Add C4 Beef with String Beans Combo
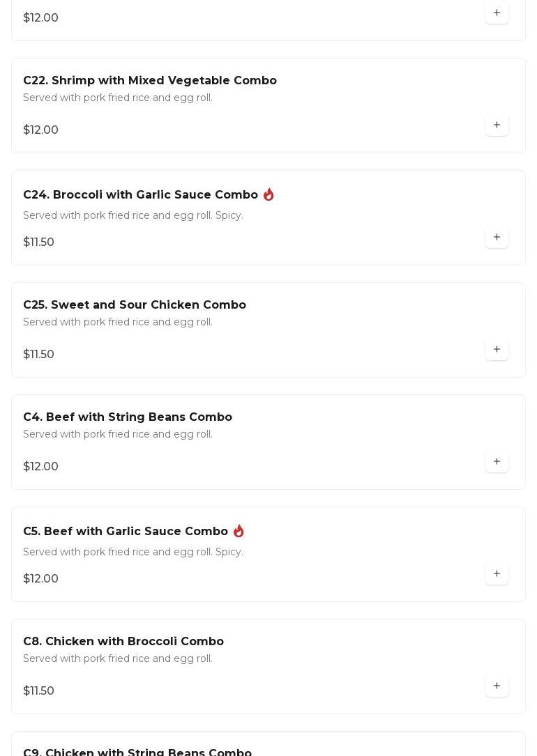This screenshot has width=537, height=756. click(497, 462)
